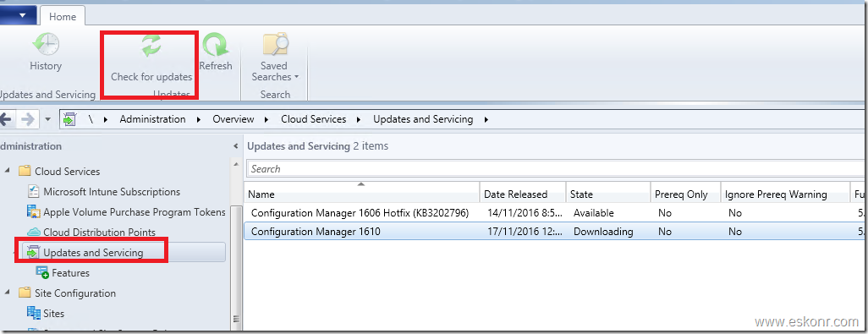Click Administration in the breadcrumb
Image resolution: width=868 pixels, height=334 pixels.
pos(153,119)
